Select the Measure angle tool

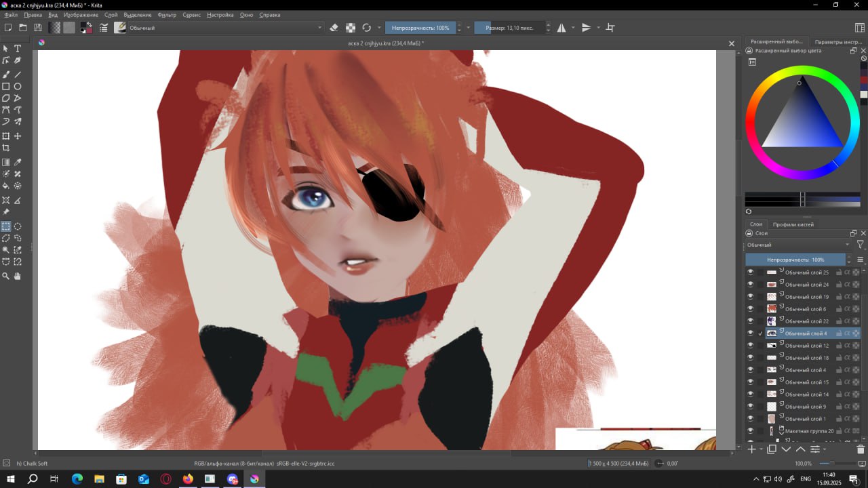point(18,201)
